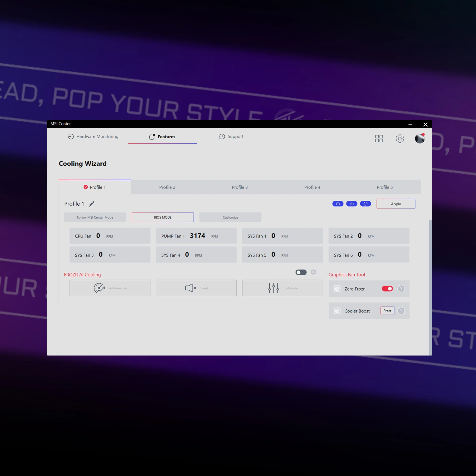Select the SYS Fan 5 tile
The width and height of the screenshot is (476, 476).
tap(283, 255)
